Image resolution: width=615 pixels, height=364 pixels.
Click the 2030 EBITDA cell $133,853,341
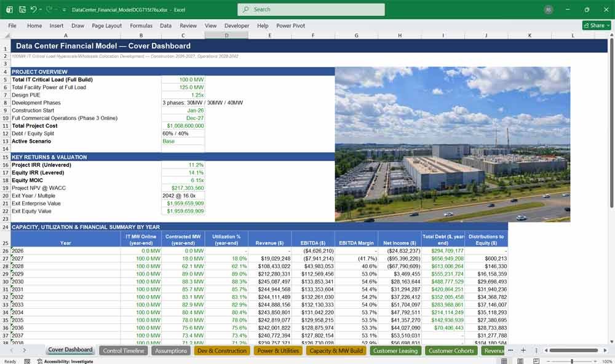point(313,282)
